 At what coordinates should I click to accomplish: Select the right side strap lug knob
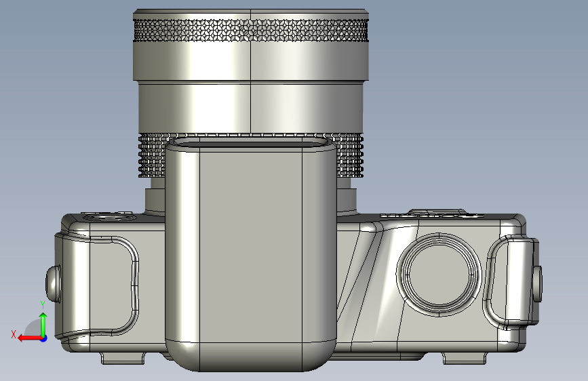[x=537, y=283]
